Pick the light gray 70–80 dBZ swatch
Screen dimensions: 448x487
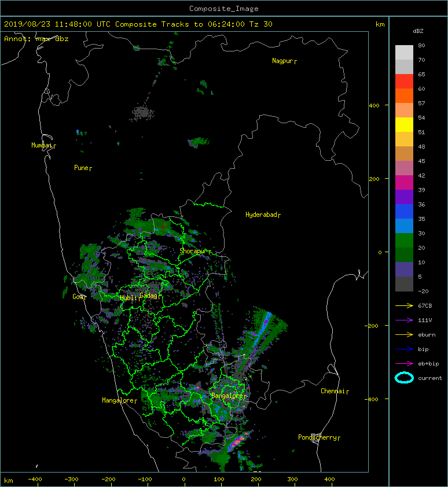coord(404,53)
